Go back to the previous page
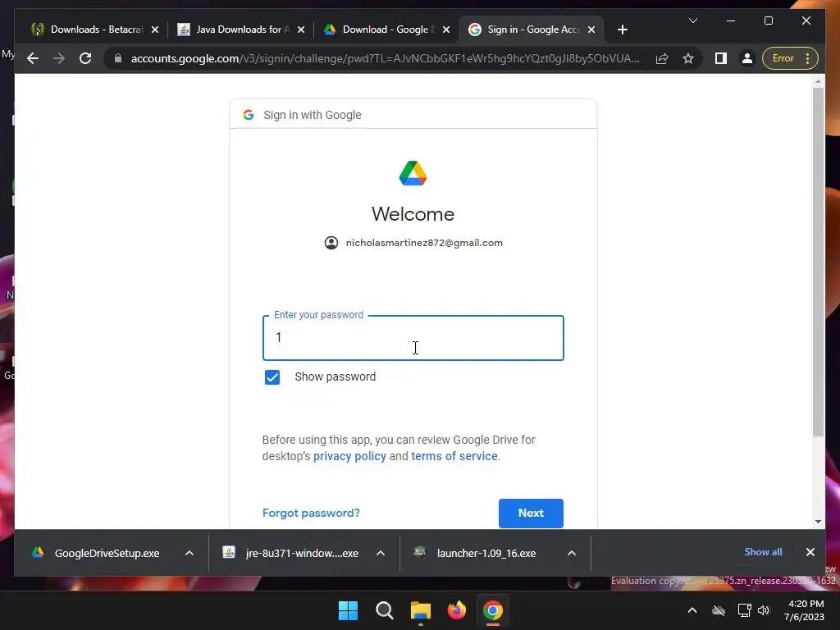Viewport: 840px width, 630px height. [x=33, y=58]
